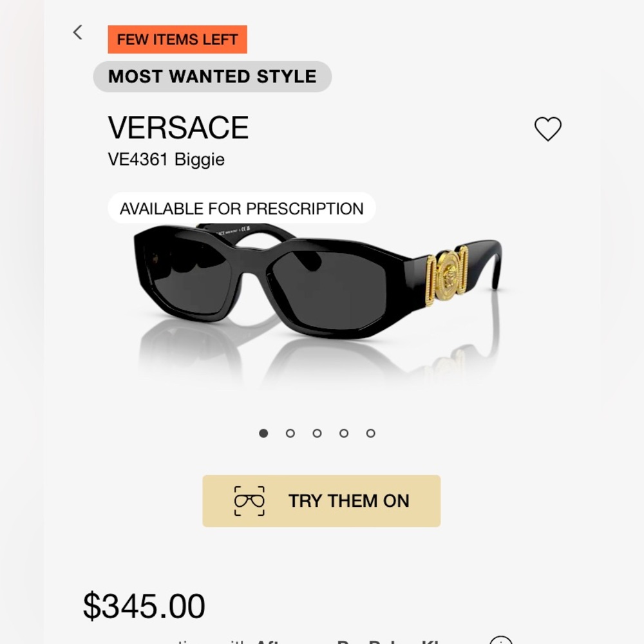Viewport: 644px width, 644px height.
Task: Select the third carousel dot
Action: (x=317, y=433)
